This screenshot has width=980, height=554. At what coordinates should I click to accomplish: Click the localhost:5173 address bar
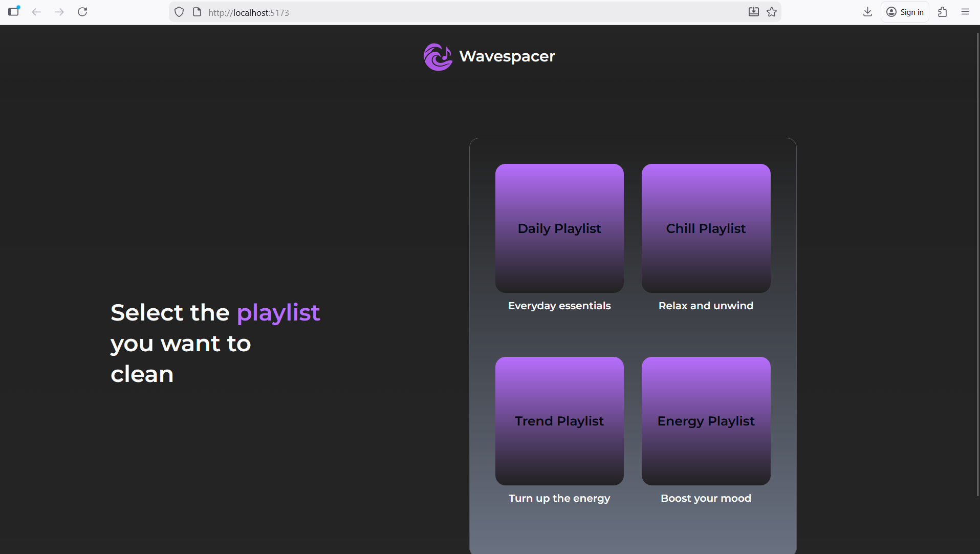point(461,12)
